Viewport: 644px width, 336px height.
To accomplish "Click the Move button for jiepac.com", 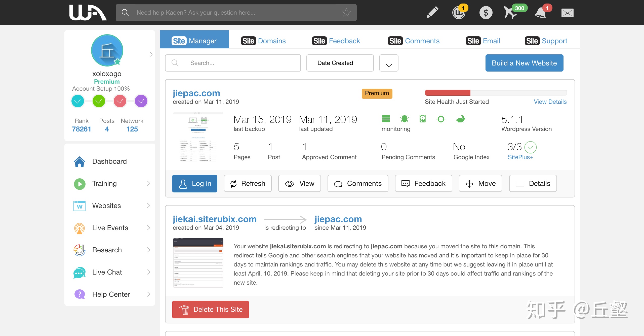I will 480,184.
